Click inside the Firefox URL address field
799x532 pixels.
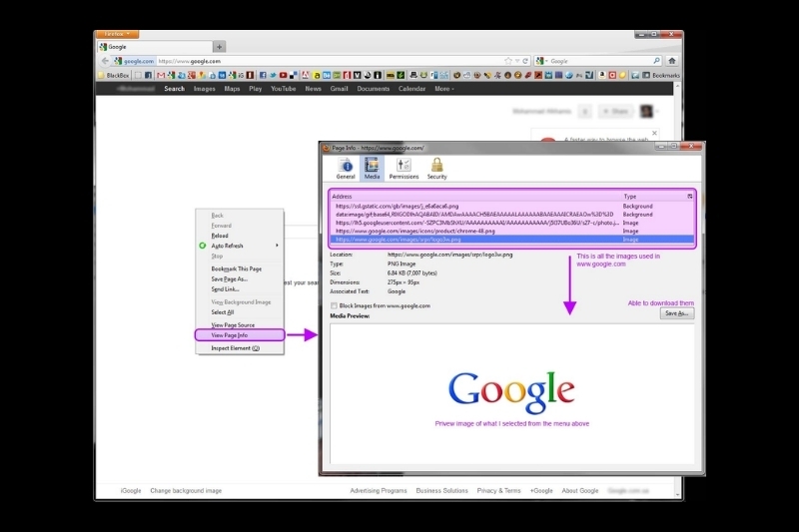coord(330,61)
